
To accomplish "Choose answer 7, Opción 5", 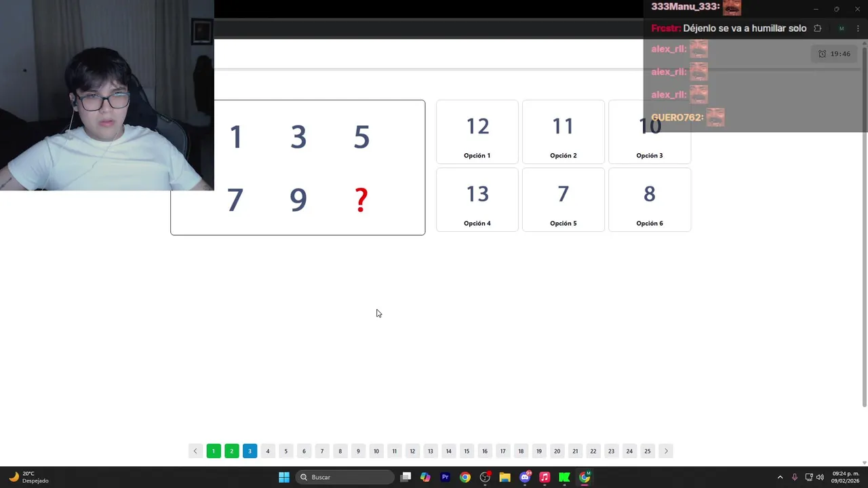I will click(564, 200).
